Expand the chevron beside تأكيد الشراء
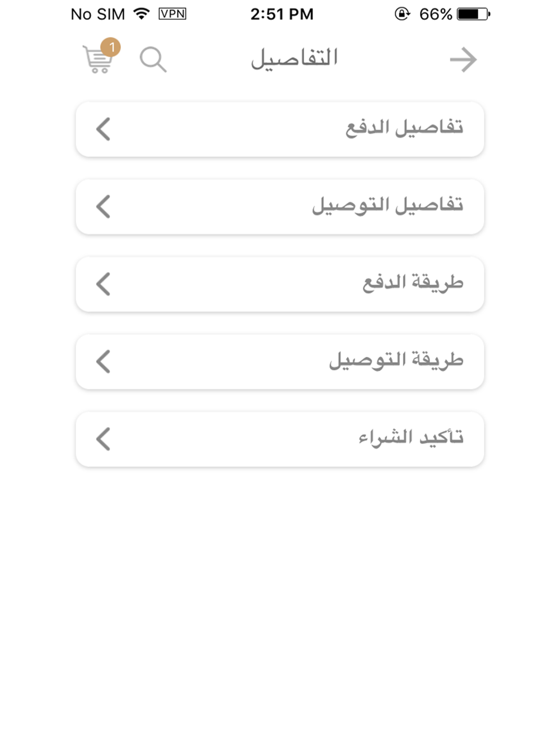Viewport: 560px width, 747px height. tap(104, 439)
